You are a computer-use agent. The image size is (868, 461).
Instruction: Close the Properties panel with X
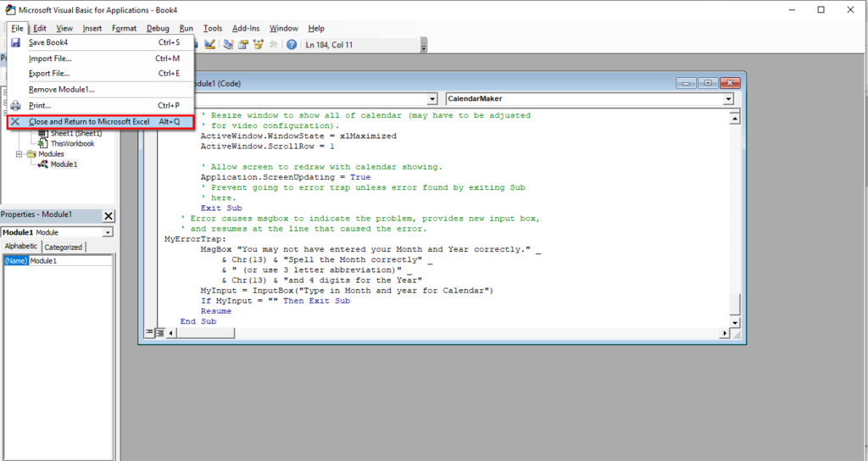click(x=108, y=216)
